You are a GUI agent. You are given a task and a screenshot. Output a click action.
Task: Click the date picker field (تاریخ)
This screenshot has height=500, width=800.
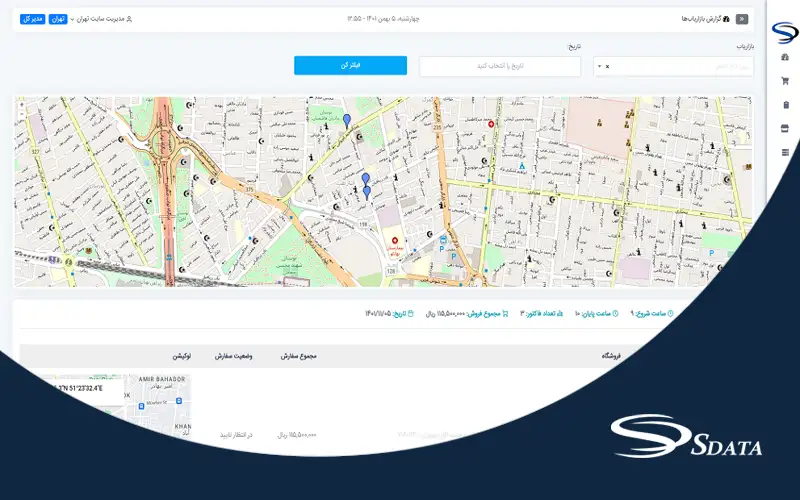coord(500,66)
